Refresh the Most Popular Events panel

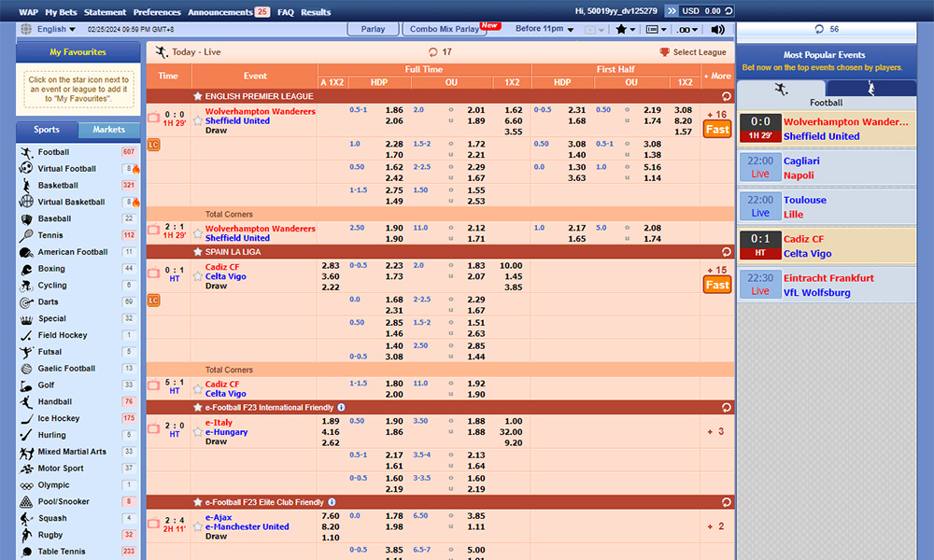819,29
